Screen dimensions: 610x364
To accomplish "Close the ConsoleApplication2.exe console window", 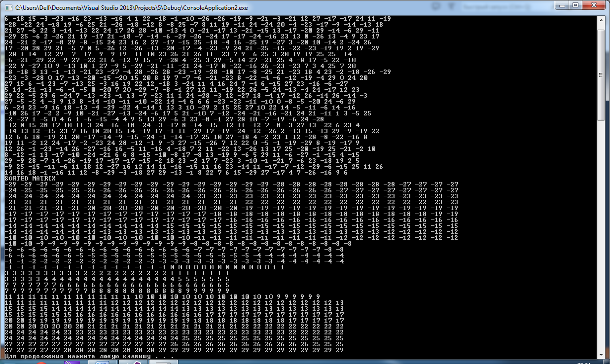I will point(594,5).
